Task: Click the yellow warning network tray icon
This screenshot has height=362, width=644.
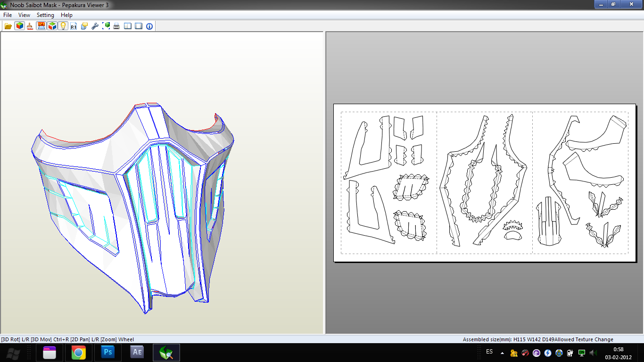Action: (x=514, y=353)
